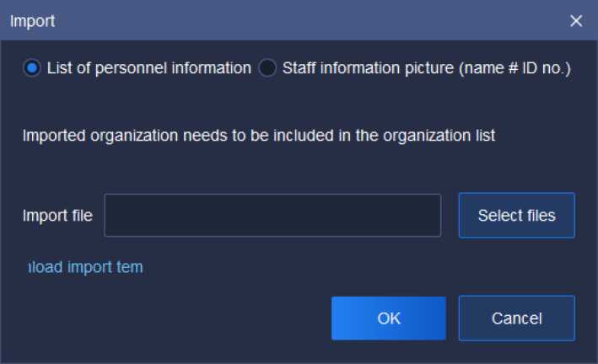Image resolution: width=598 pixels, height=364 pixels.
Task: Click the "Import file" field label
Action: [x=57, y=216]
